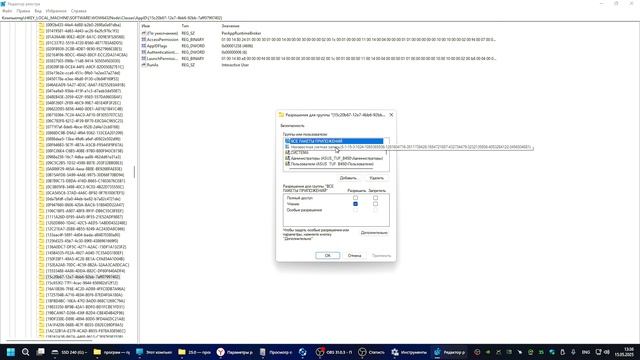
Task: Select ВСЕ ПАКЕТЫ ПРИЛОЖЕНИЙ group entry
Action: point(334,141)
